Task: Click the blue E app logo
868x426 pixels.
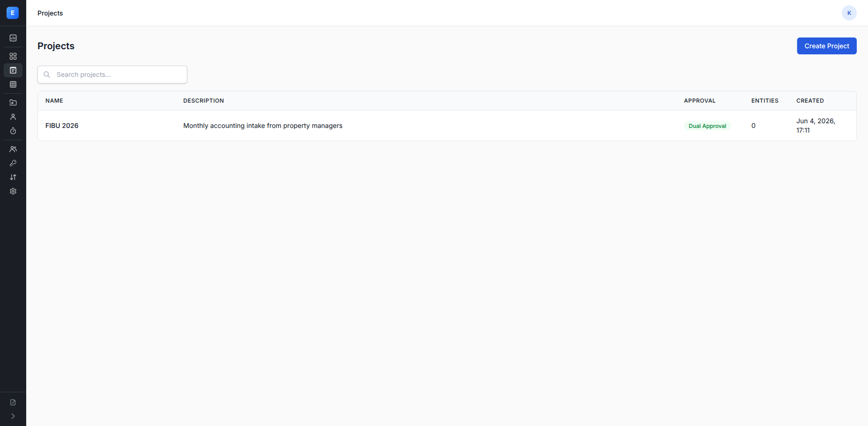Action: pos(13,13)
